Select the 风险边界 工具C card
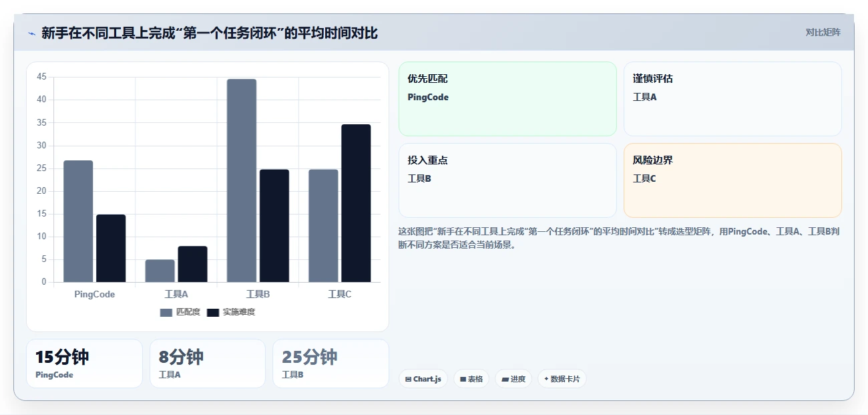868x415 pixels. pyautogui.click(x=732, y=180)
